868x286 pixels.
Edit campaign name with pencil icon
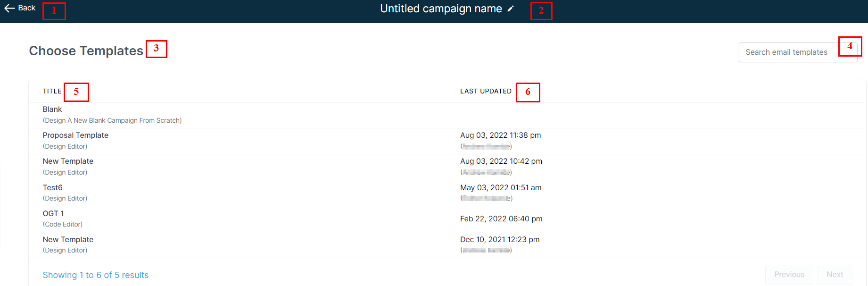click(511, 8)
